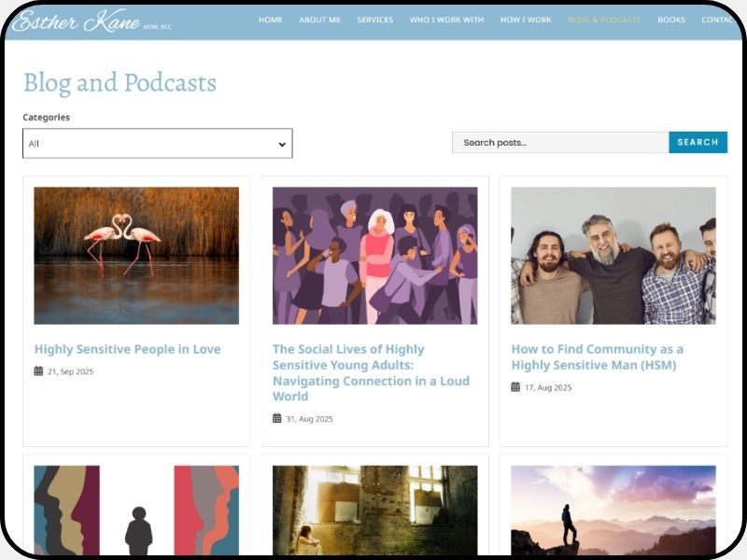Open 'How to Find Community' HSM article
Screen dimensions: 747x560
[x=597, y=357]
